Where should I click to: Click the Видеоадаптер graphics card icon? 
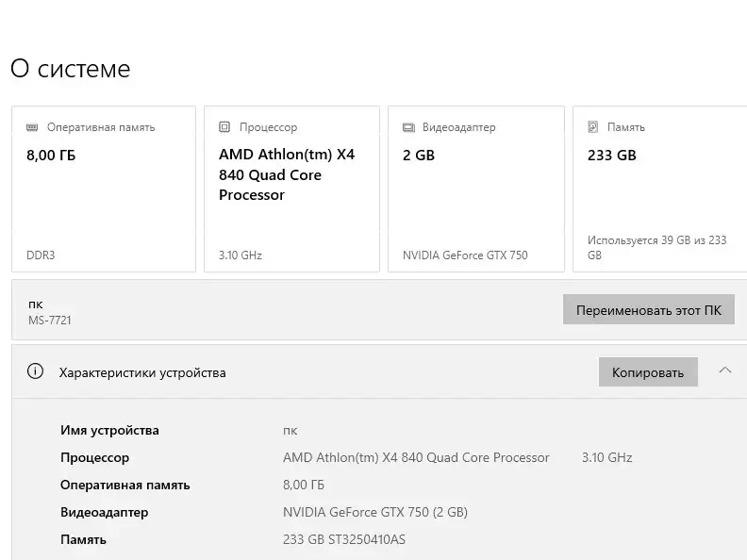point(408,127)
